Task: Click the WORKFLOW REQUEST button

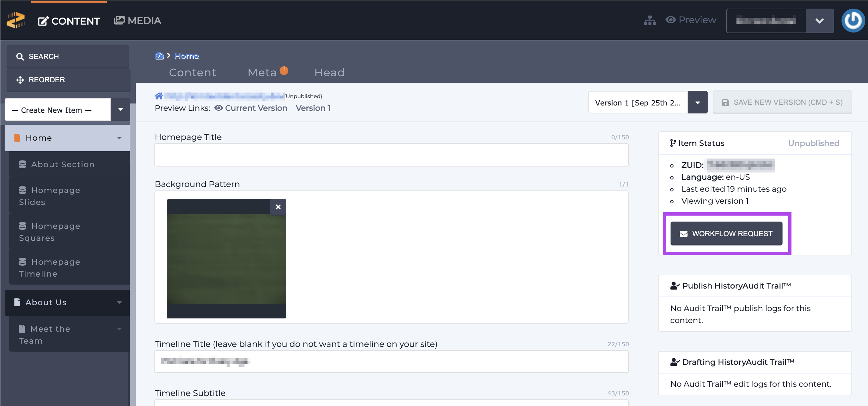Action: (726, 234)
